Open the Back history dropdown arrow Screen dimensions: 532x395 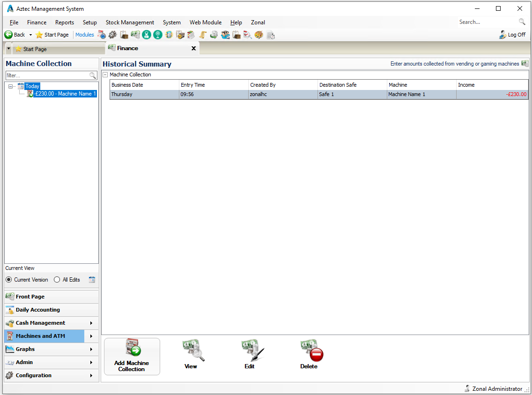[x=30, y=35]
